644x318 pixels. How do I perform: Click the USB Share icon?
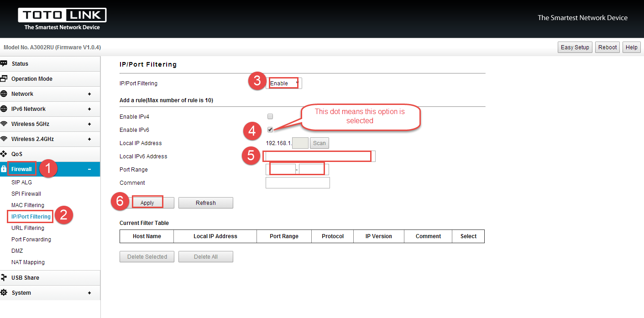(x=4, y=277)
